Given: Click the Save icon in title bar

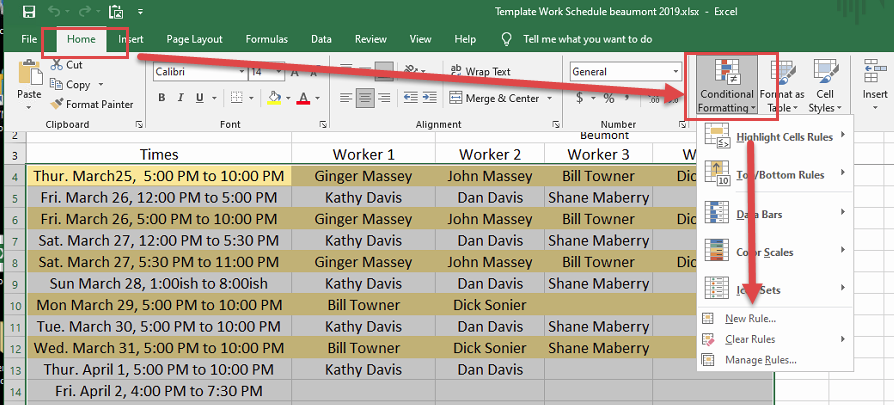Looking at the screenshot, I should (x=28, y=12).
